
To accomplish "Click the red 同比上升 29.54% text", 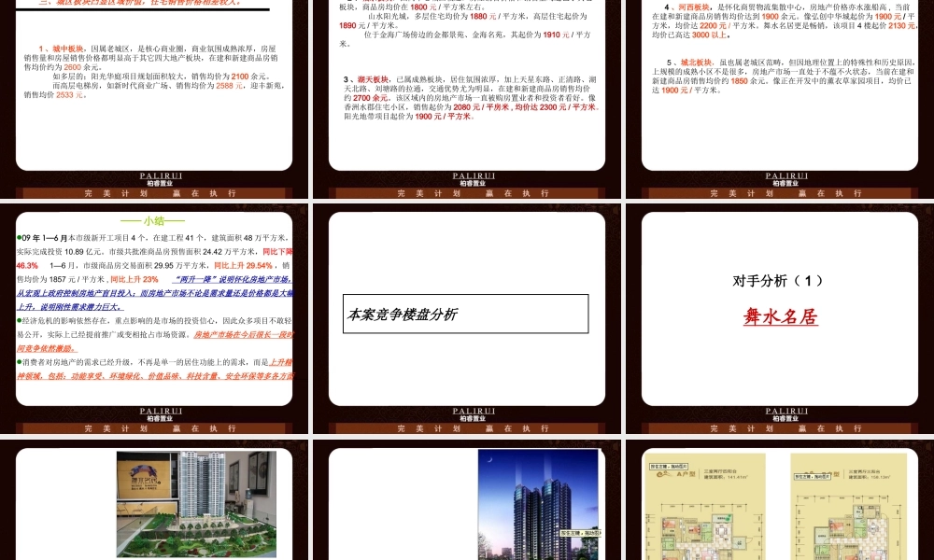I will click(243, 265).
